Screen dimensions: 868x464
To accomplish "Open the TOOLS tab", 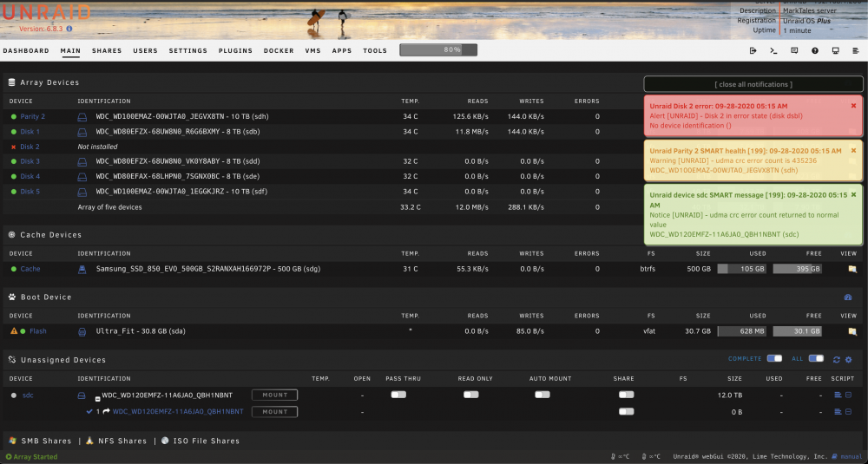I will [375, 50].
